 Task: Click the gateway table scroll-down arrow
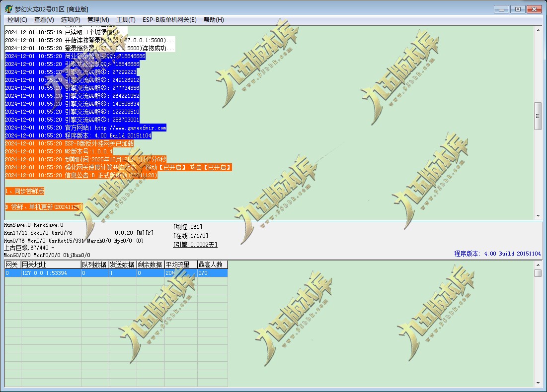point(538,383)
